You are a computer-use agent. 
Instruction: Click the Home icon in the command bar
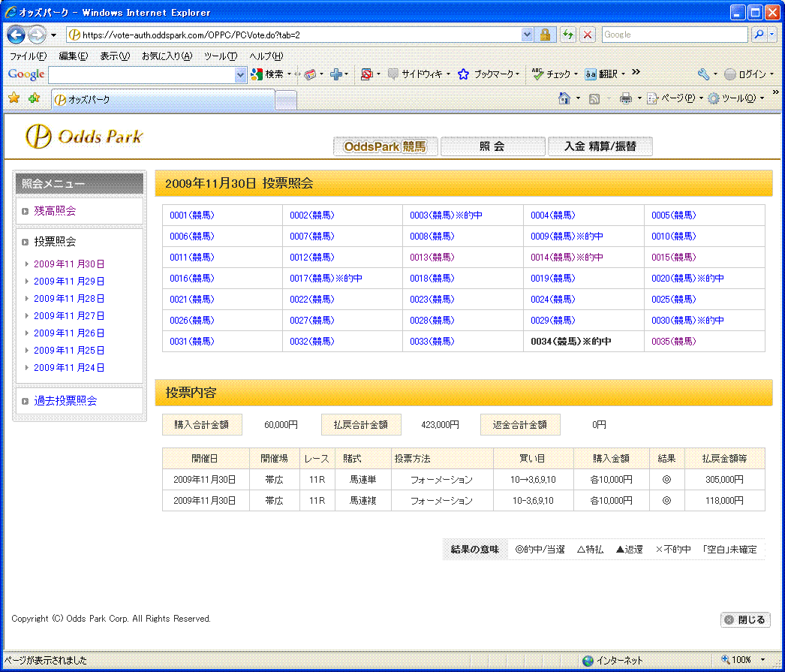point(564,98)
